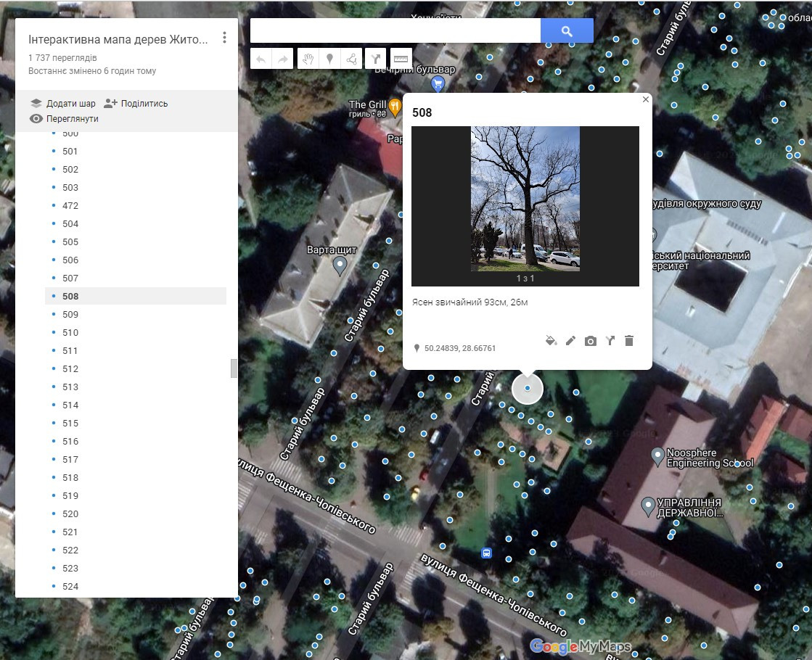Select the add directions tool
This screenshot has height=660, width=812.
376,59
